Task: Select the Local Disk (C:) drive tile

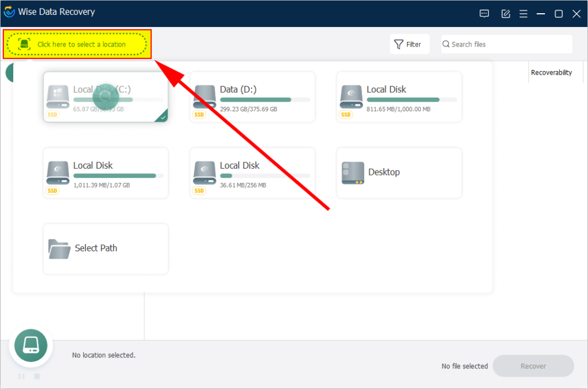Action: click(x=106, y=97)
